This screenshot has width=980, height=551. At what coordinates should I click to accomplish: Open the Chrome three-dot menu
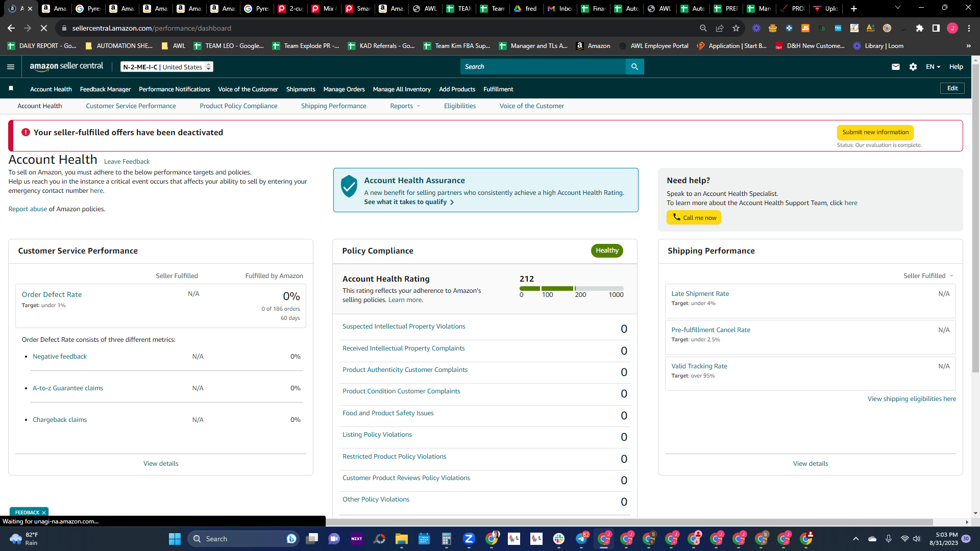click(x=969, y=28)
